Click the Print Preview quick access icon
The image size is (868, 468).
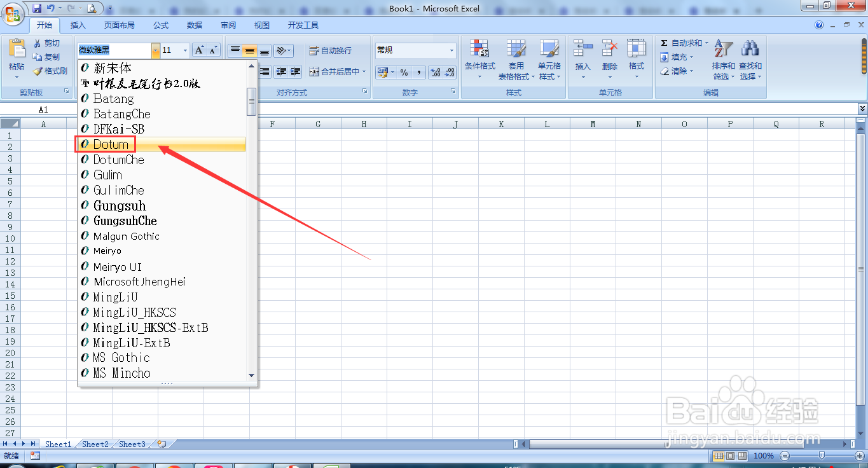92,8
